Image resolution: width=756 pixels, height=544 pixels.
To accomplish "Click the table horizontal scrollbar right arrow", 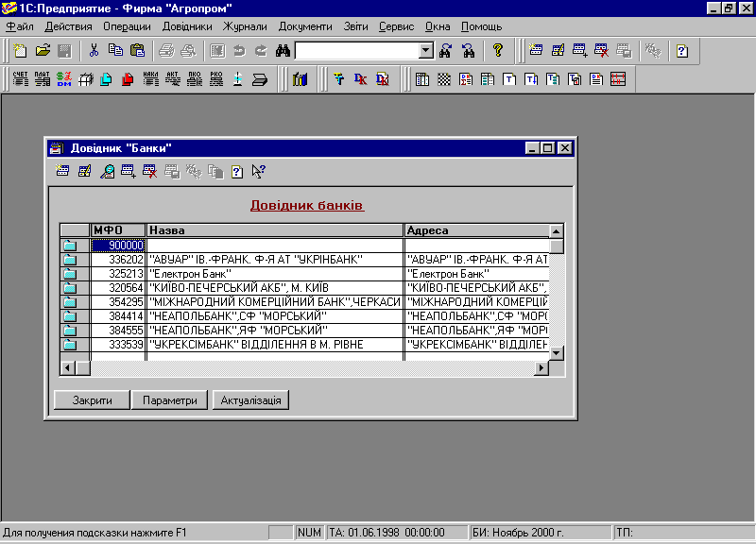I will pos(541,368).
